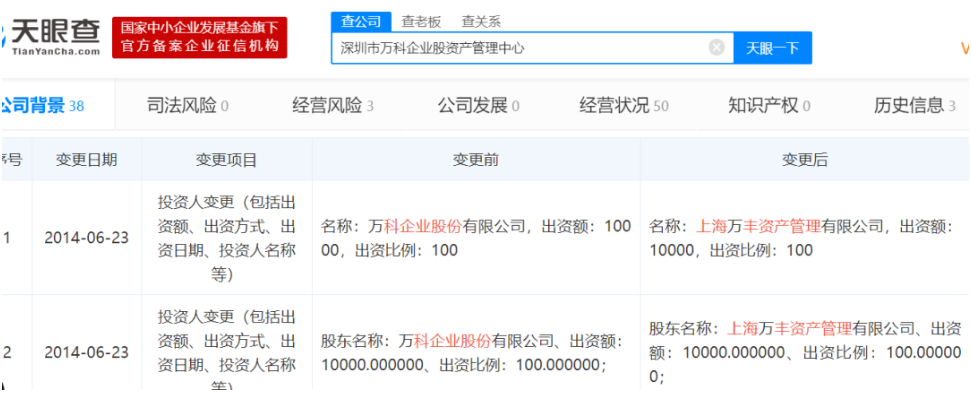The height and width of the screenshot is (394, 971).
Task: Switch to the 查关系 search tab
Action: point(481,22)
